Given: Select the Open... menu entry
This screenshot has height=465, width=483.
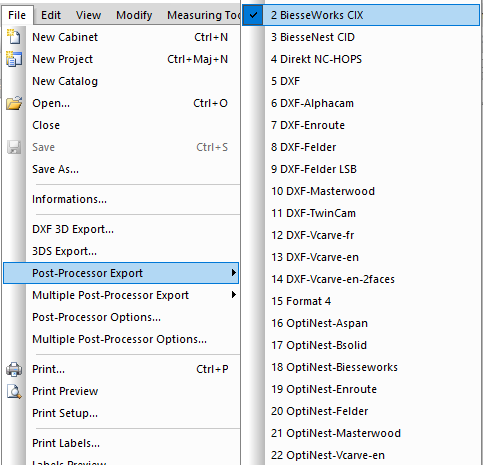Looking at the screenshot, I should coord(121,103).
